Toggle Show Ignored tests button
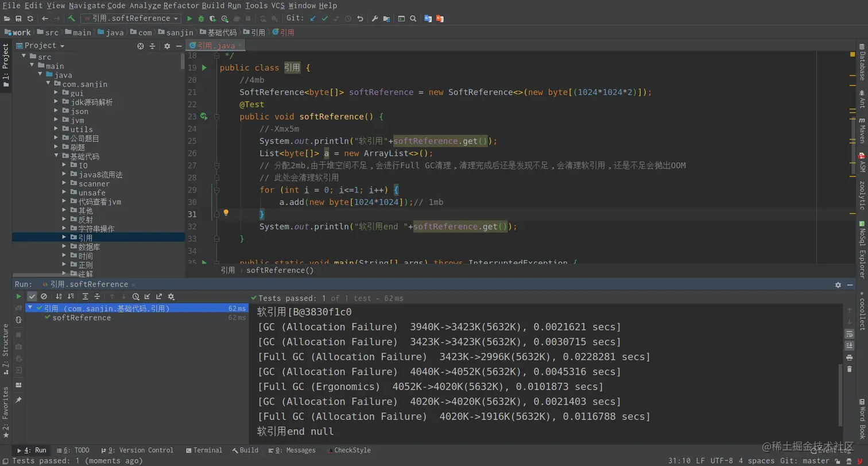This screenshot has height=466, width=868. pos(44,296)
